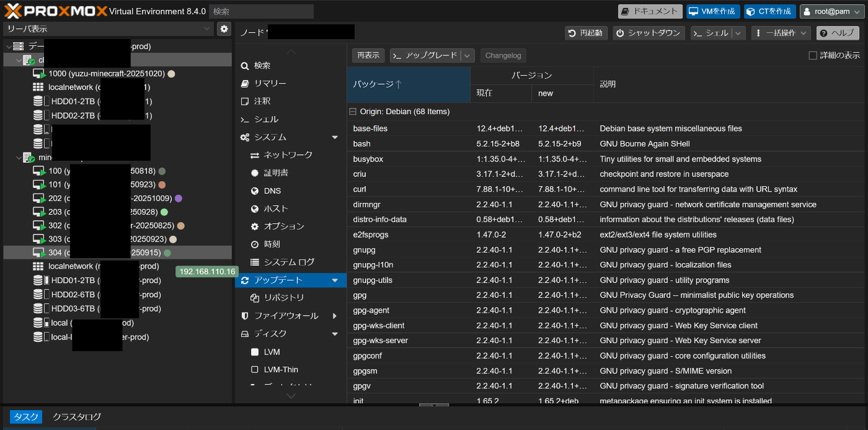Click the new version column header
Image resolution: width=868 pixels, height=430 pixels.
pyautogui.click(x=562, y=93)
